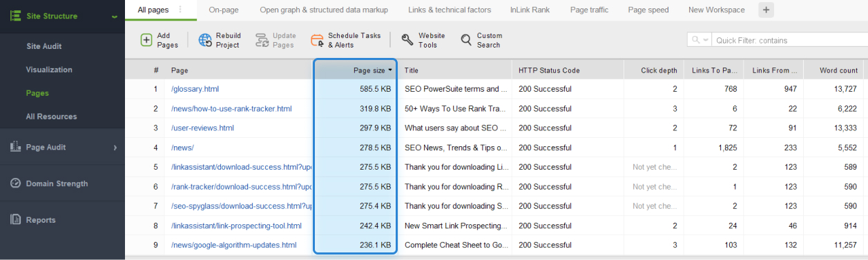This screenshot has width=868, height=260.
Task: Sort by Links To Page column header
Action: click(715, 70)
